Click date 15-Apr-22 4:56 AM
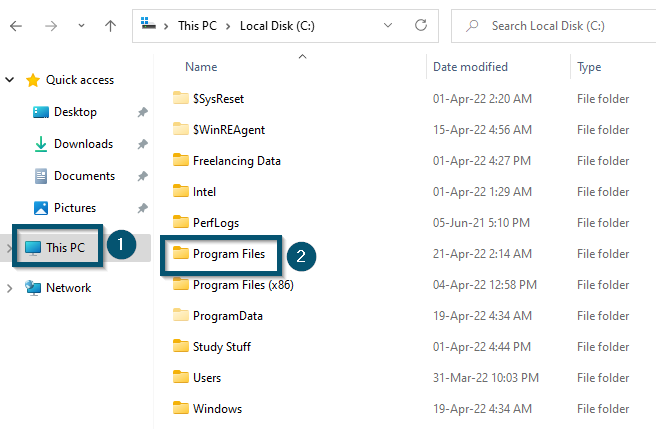656x429 pixels. (x=482, y=130)
